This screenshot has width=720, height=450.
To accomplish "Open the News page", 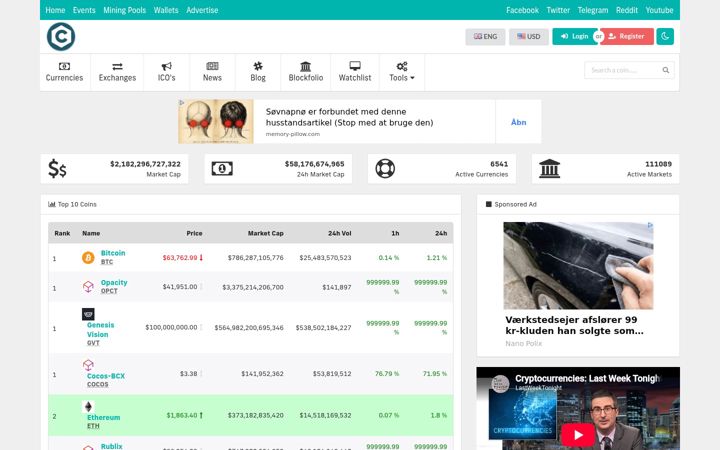I will pos(212,72).
